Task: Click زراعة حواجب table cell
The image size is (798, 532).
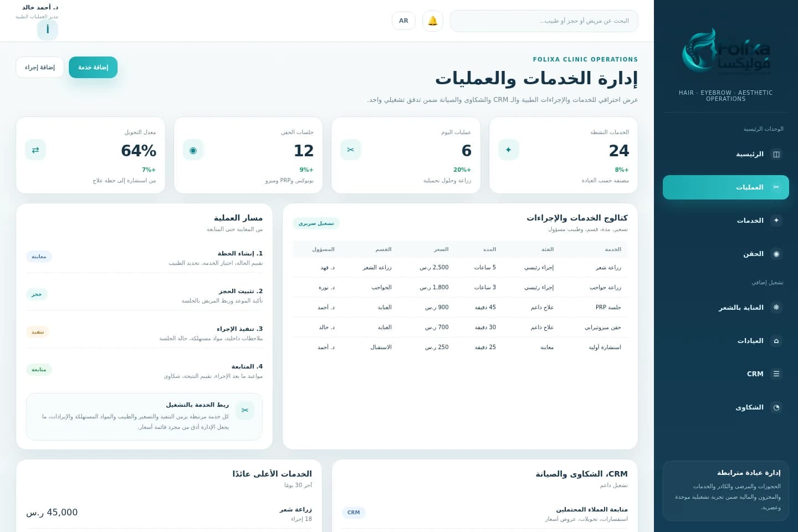Action: pyautogui.click(x=606, y=288)
